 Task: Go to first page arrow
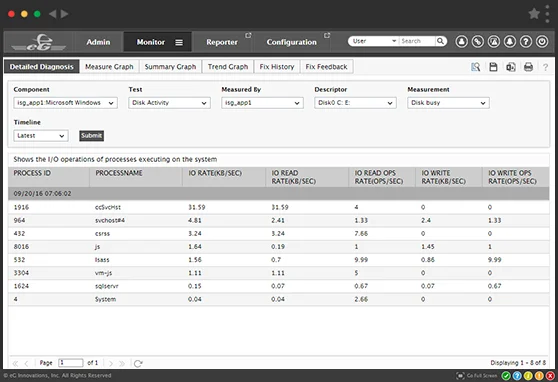pyautogui.click(x=15, y=363)
